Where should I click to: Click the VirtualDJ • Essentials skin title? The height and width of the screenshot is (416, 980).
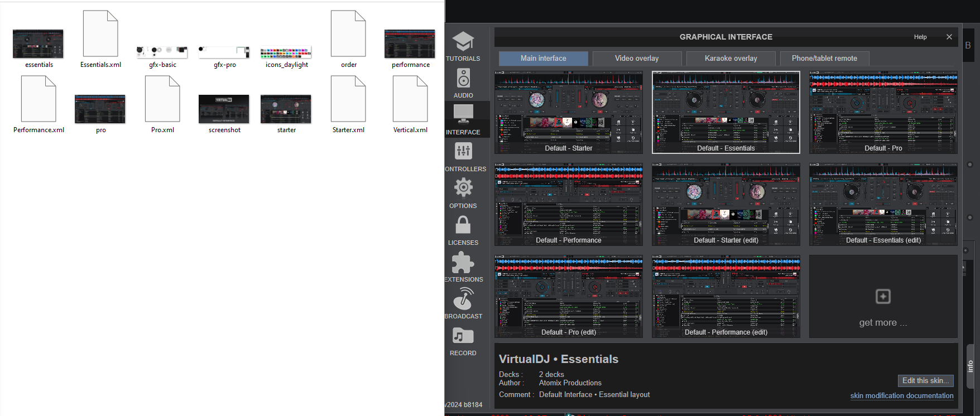559,359
